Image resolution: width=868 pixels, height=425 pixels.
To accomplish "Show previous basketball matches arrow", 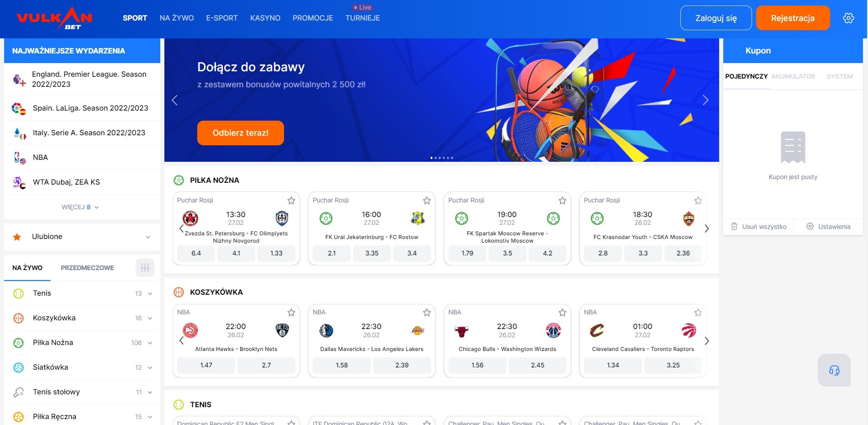I will pos(181,340).
